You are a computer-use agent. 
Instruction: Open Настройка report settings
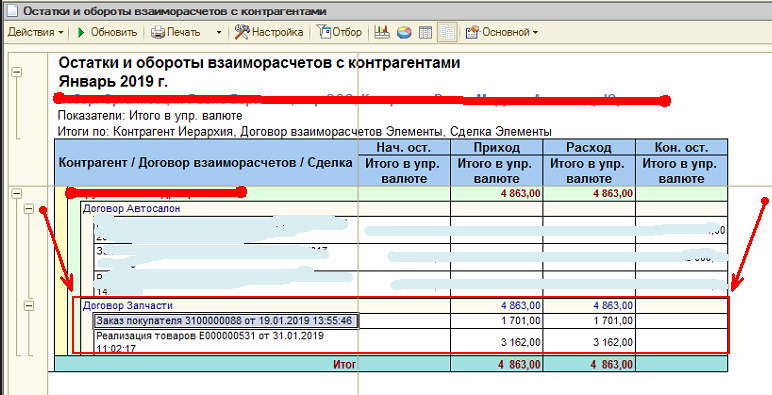(268, 33)
